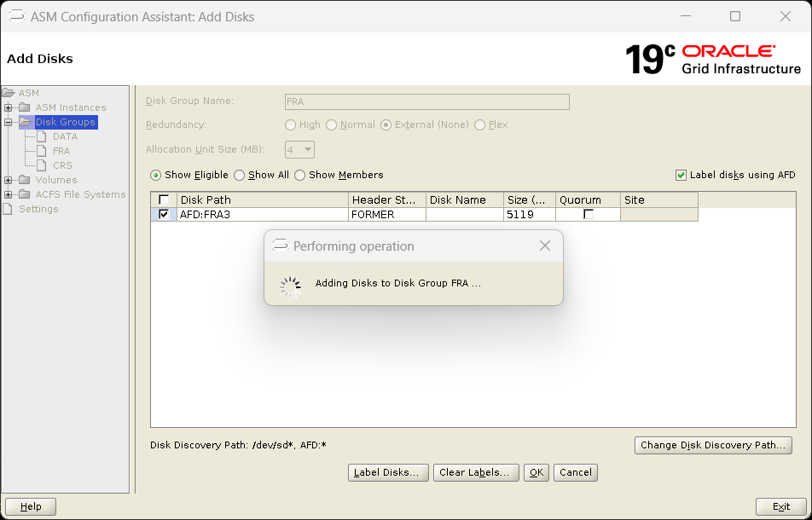Select the ASM root tree item

point(28,93)
